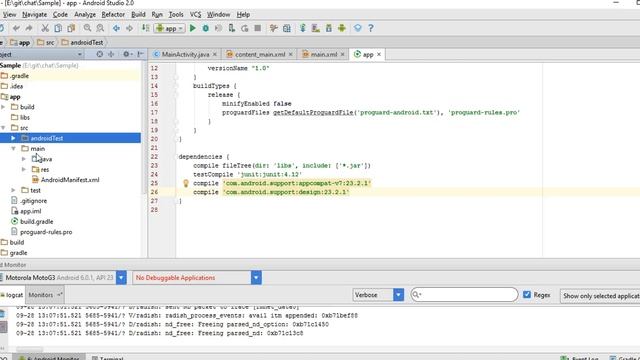This screenshot has width=640, height=360.
Task: Open Terminal tool window button
Action: pos(108,358)
